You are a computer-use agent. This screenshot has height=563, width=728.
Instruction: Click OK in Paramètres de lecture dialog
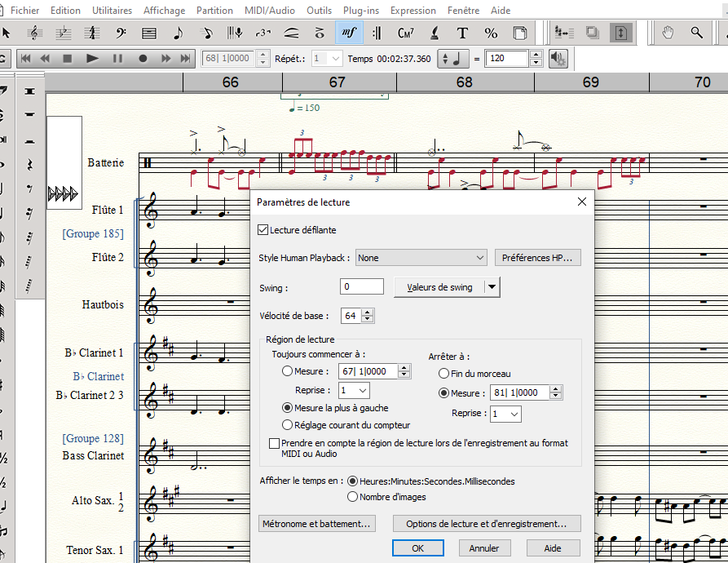pos(417,547)
